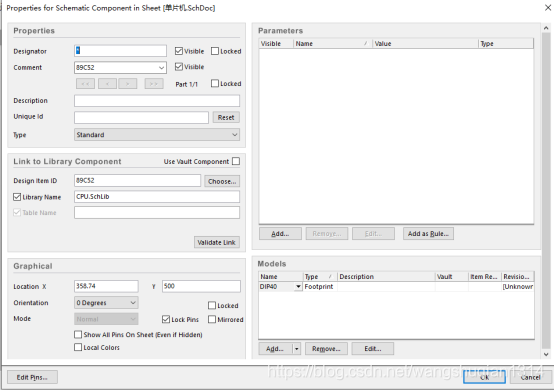Click the Location X field 358.74
This screenshot has width=554, height=390.
106,286
